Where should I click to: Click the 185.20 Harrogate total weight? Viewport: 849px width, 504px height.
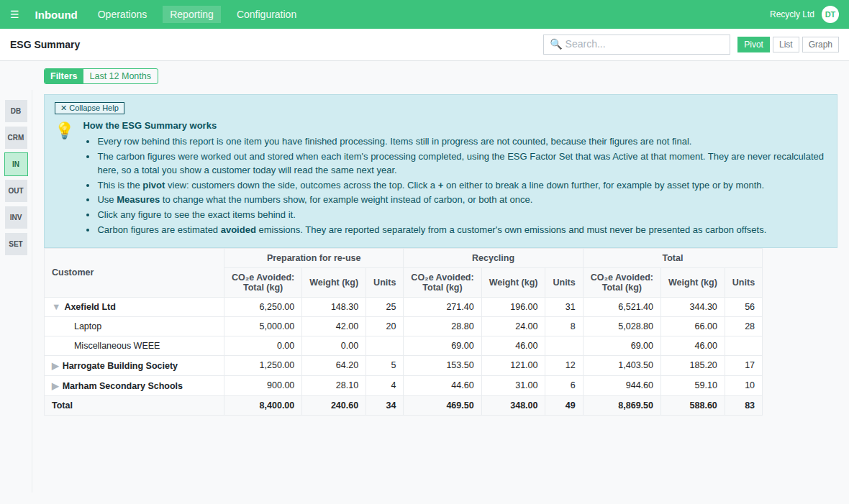(704, 365)
